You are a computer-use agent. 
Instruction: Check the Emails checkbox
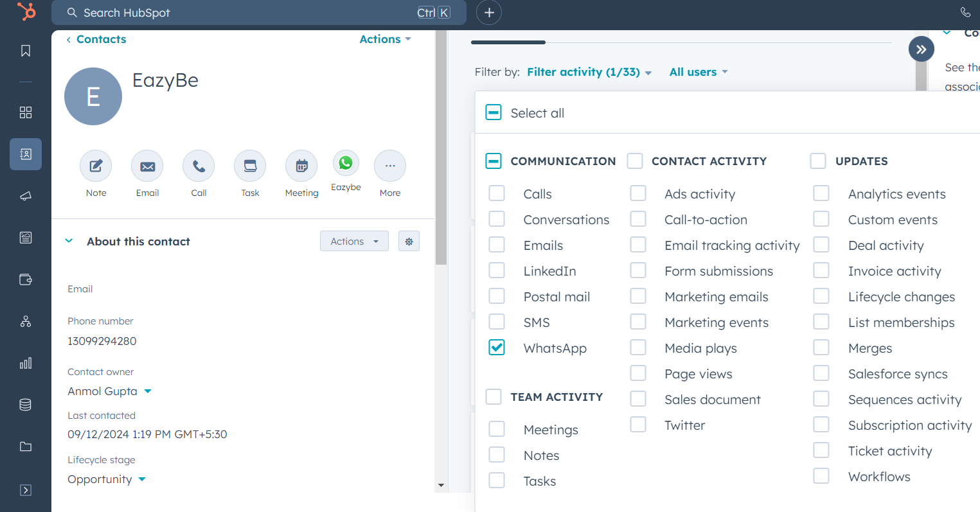(x=497, y=245)
